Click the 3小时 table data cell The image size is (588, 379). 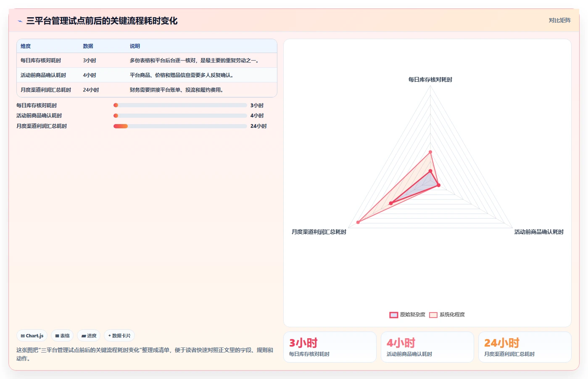(90, 61)
